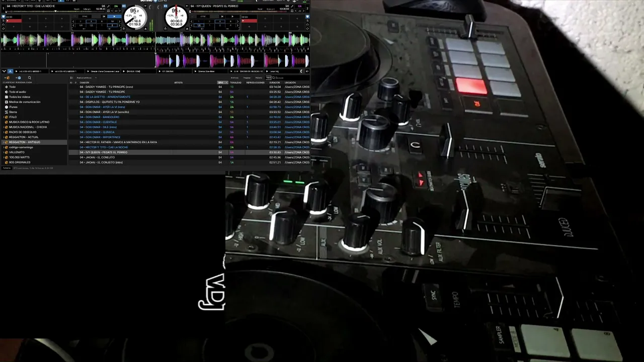Click the red cue point on right deck
Viewport: 644px width, 362px height.
pos(250,21)
